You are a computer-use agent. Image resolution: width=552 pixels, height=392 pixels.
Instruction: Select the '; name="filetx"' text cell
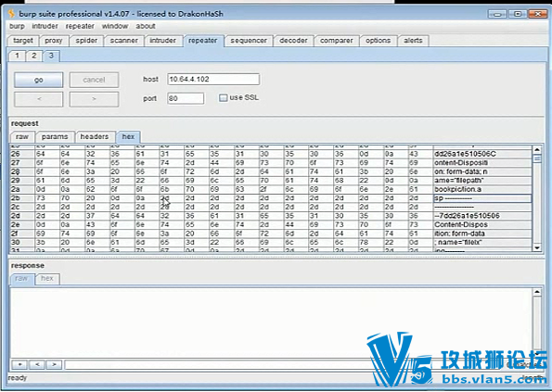pos(481,242)
